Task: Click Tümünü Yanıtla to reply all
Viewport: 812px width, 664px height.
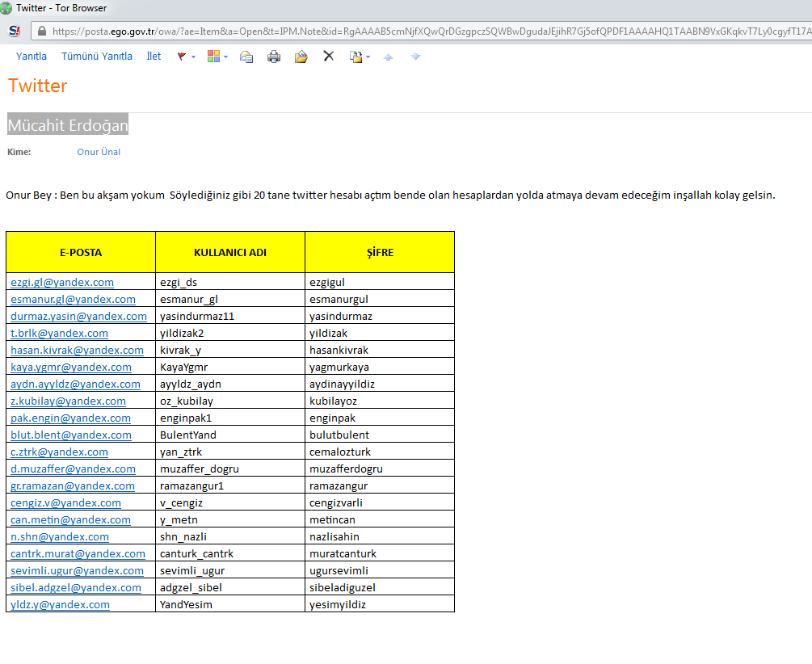Action: 97,57
